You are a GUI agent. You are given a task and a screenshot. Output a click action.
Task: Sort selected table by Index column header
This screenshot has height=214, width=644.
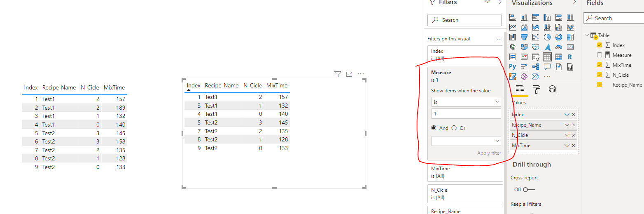pos(194,86)
